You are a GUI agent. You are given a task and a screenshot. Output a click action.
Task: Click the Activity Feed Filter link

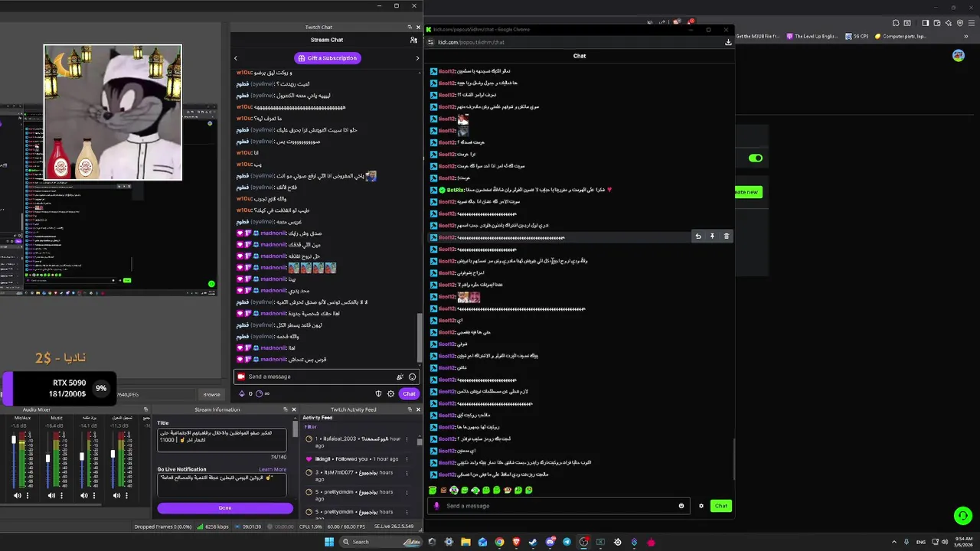click(310, 426)
